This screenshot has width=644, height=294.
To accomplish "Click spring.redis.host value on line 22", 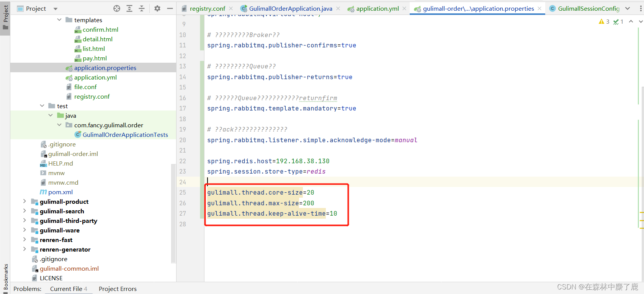I will [x=302, y=161].
